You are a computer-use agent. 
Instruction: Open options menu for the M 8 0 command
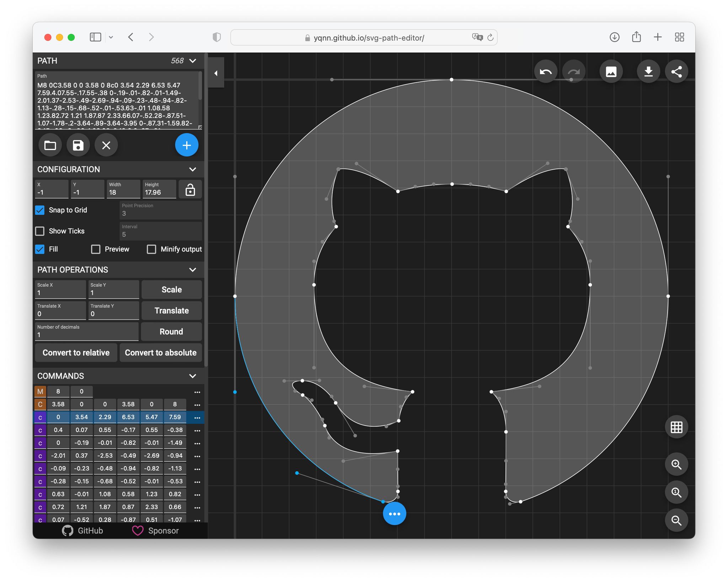[197, 392]
